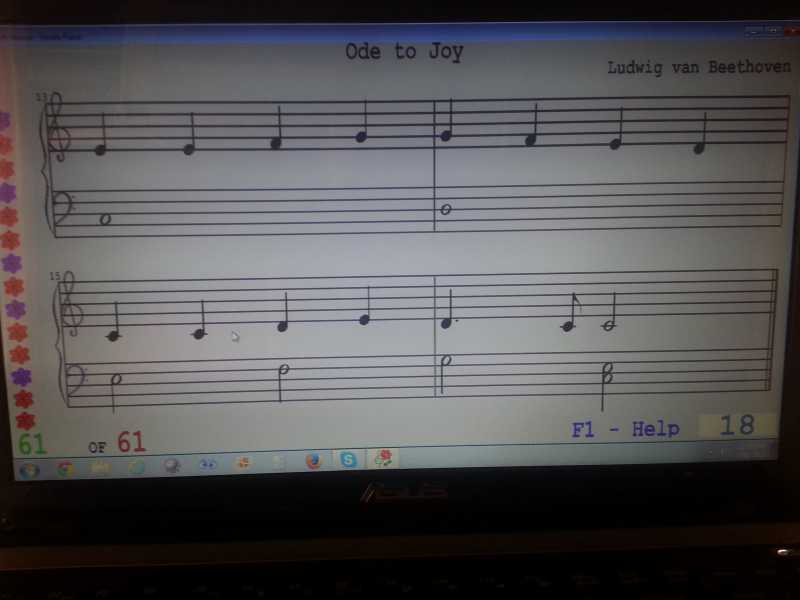Screen dimensions: 800x600
Task: Switch to Skype in the taskbar
Action: (x=348, y=460)
